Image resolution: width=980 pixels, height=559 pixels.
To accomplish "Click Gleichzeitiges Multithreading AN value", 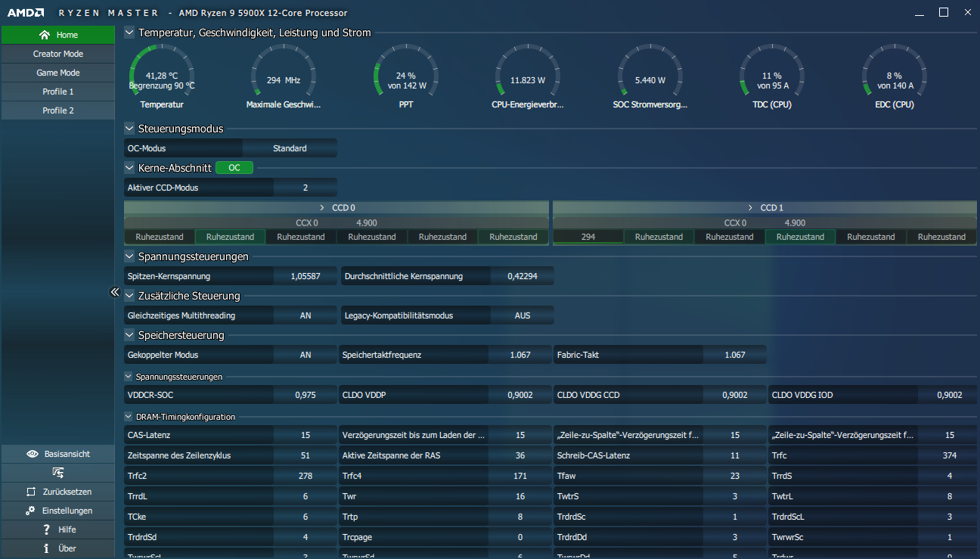I will tap(305, 315).
